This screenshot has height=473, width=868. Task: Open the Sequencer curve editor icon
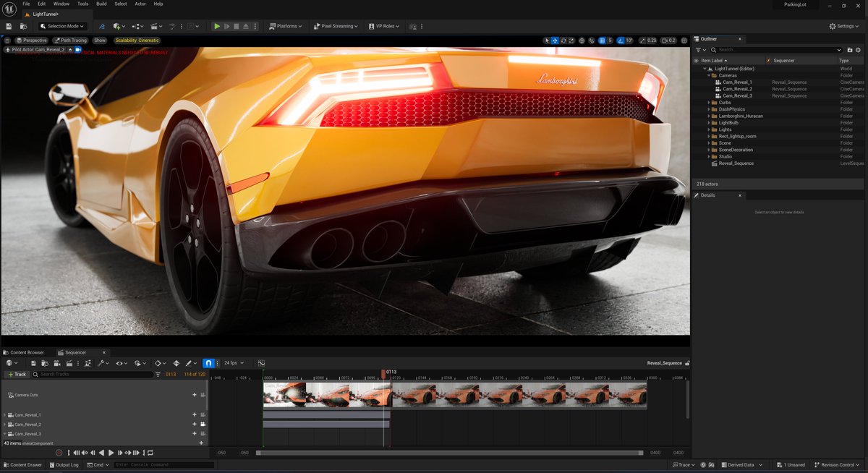tap(261, 363)
